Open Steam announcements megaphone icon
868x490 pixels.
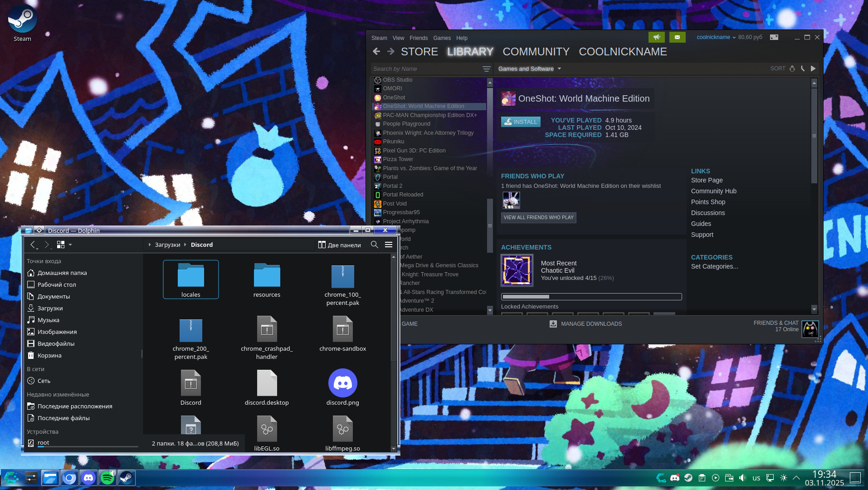(x=656, y=37)
